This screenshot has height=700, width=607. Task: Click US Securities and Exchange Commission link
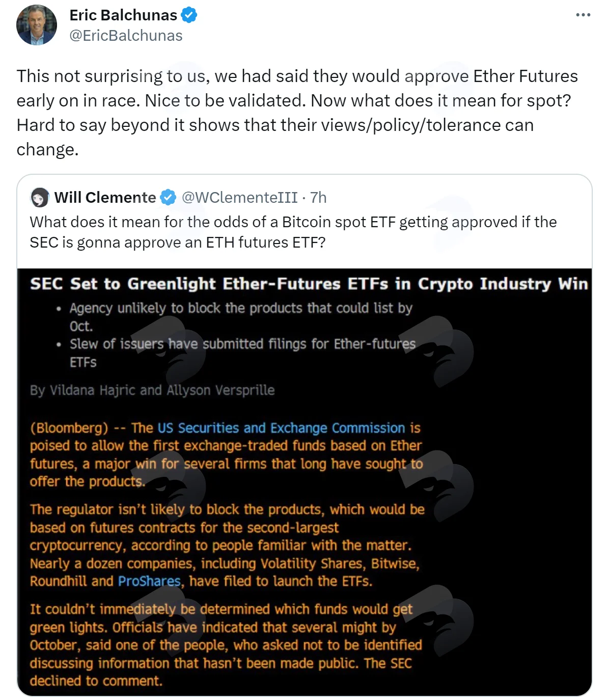pyautogui.click(x=281, y=428)
